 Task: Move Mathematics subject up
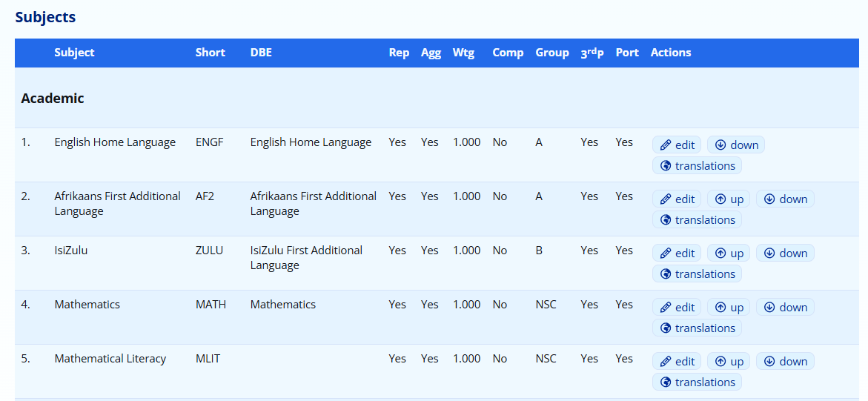pyautogui.click(x=729, y=308)
